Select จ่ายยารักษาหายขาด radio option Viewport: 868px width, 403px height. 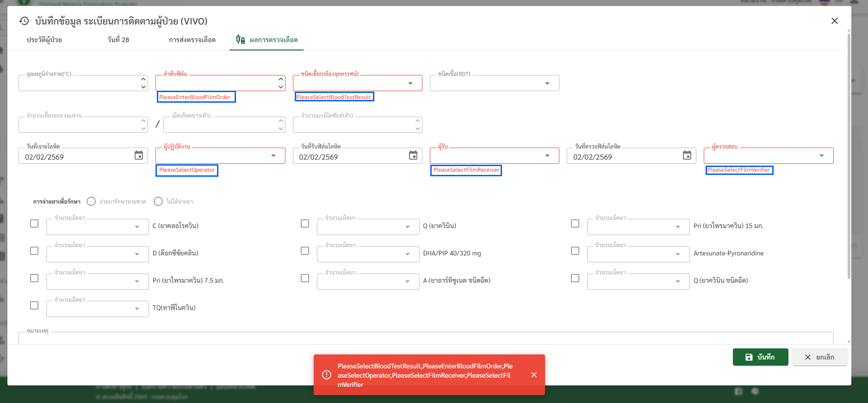click(91, 201)
